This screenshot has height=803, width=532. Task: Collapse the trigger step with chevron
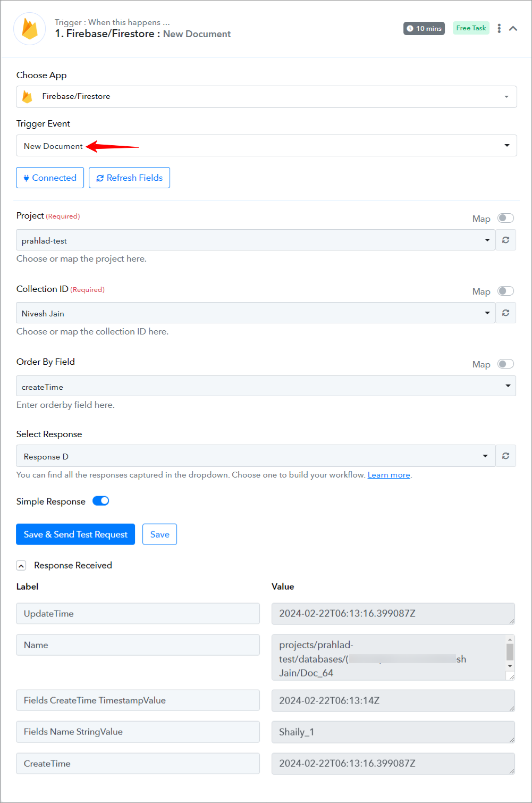coord(513,28)
